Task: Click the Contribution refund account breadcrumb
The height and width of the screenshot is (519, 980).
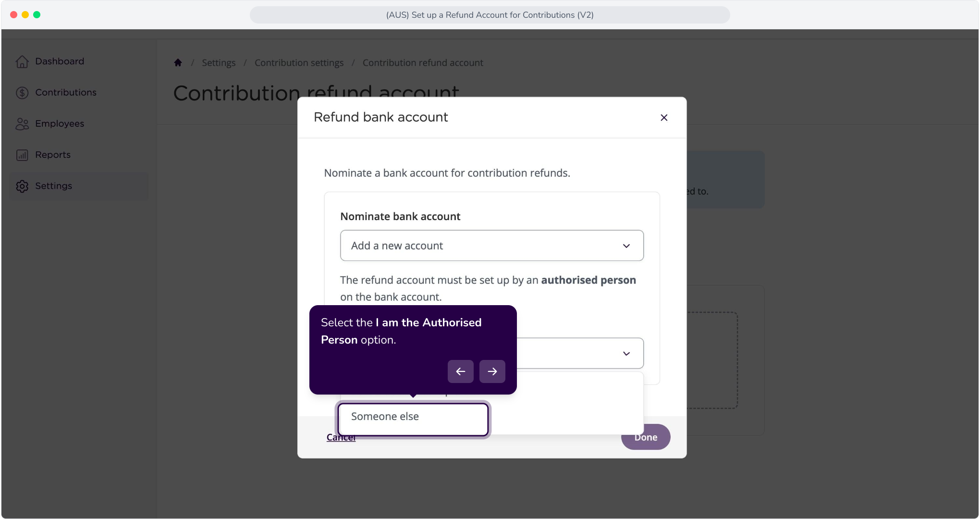Action: (x=423, y=63)
